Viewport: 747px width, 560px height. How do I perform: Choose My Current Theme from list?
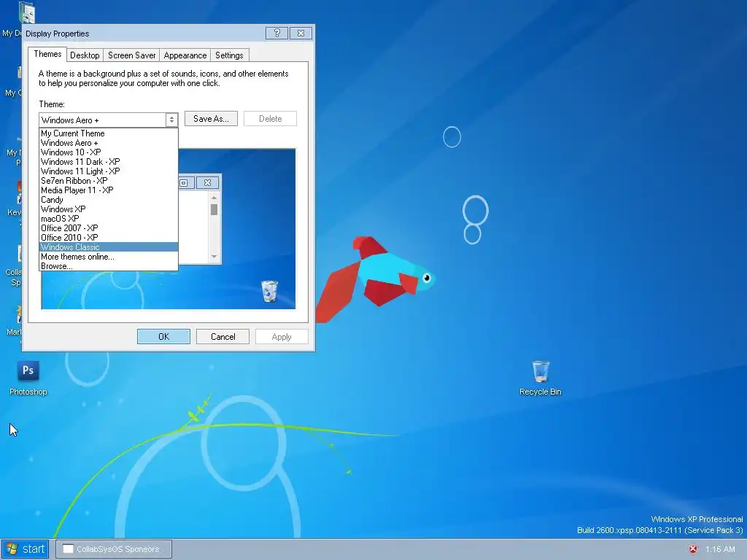click(x=109, y=133)
